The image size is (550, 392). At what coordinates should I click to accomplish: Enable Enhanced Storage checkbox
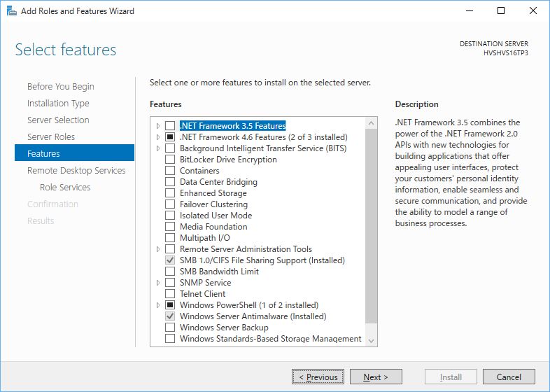coord(170,193)
